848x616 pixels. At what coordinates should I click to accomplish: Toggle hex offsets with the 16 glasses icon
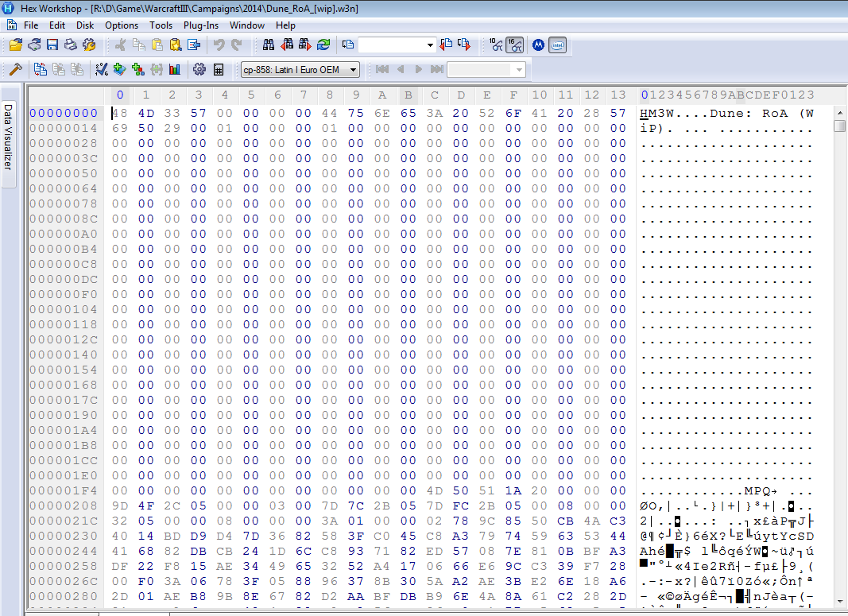coord(514,45)
